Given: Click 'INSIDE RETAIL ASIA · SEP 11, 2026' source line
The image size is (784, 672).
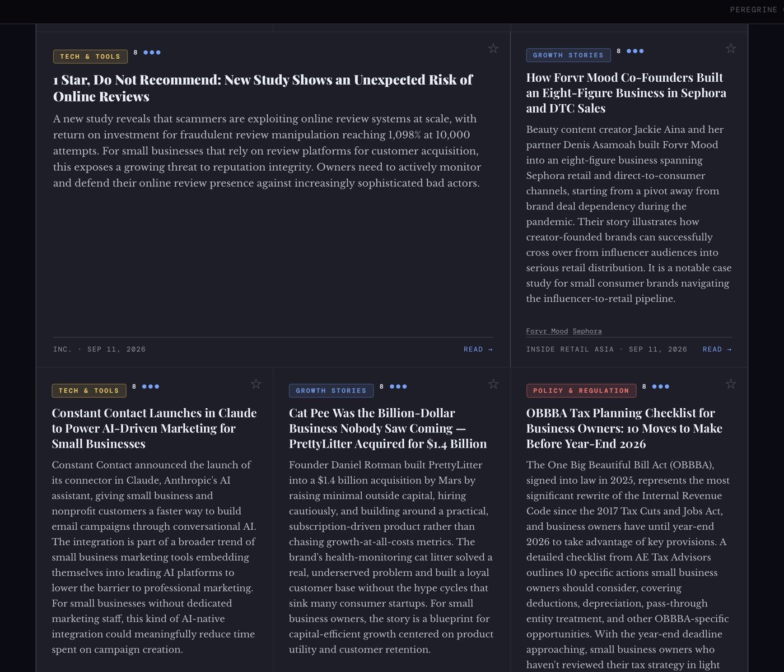Looking at the screenshot, I should [606, 349].
